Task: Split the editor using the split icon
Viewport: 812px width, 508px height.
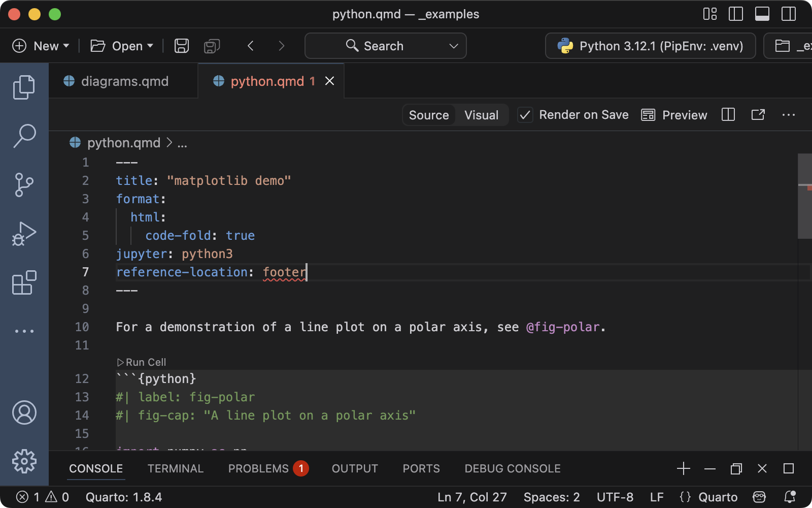Action: tap(728, 115)
